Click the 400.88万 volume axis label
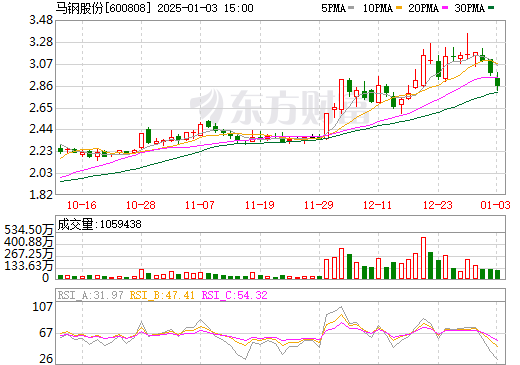The width and height of the screenshot is (520, 365). (x=28, y=242)
